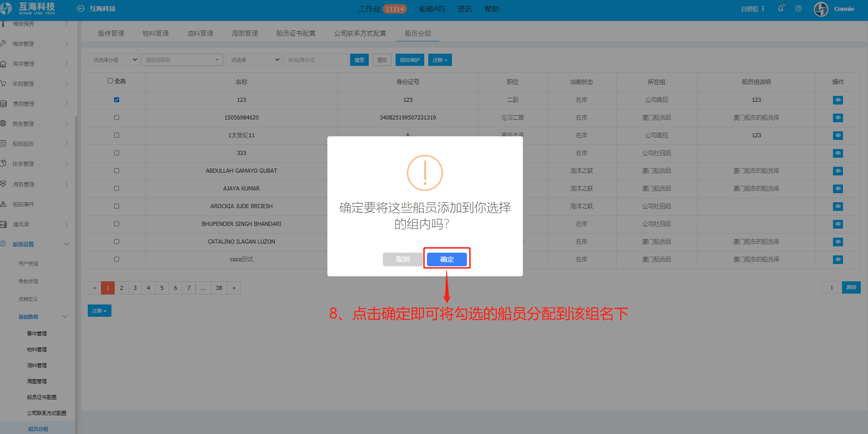Image resolution: width=868 pixels, height=434 pixels.
Task: Switch to the 海图管理 tab
Action: (245, 33)
